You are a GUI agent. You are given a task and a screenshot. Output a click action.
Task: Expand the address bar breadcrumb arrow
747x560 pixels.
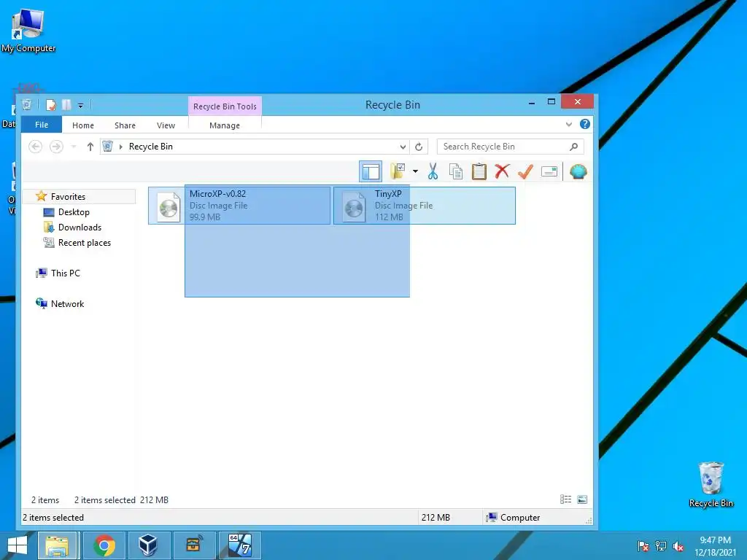pos(121,147)
